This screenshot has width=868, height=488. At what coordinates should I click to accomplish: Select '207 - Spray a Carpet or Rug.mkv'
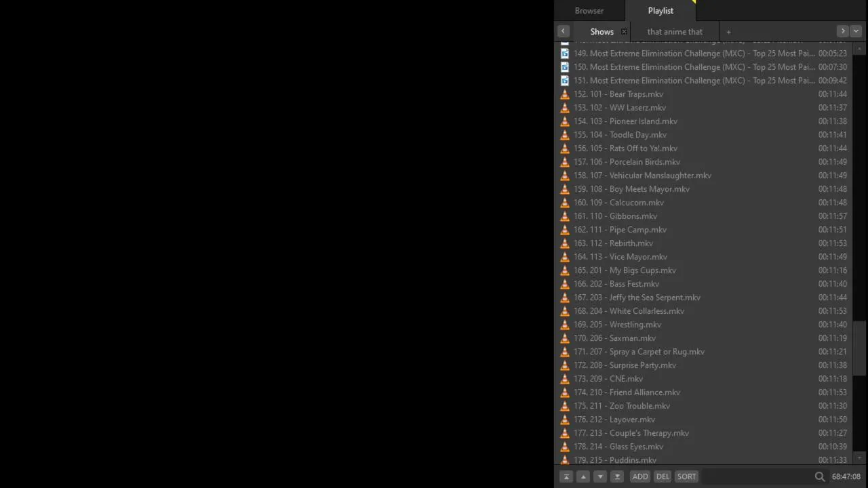coord(703,352)
